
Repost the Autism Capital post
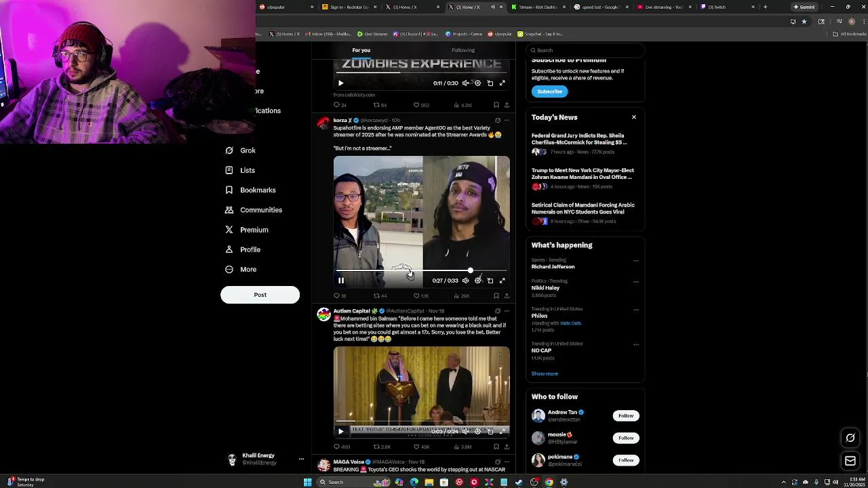(376, 447)
